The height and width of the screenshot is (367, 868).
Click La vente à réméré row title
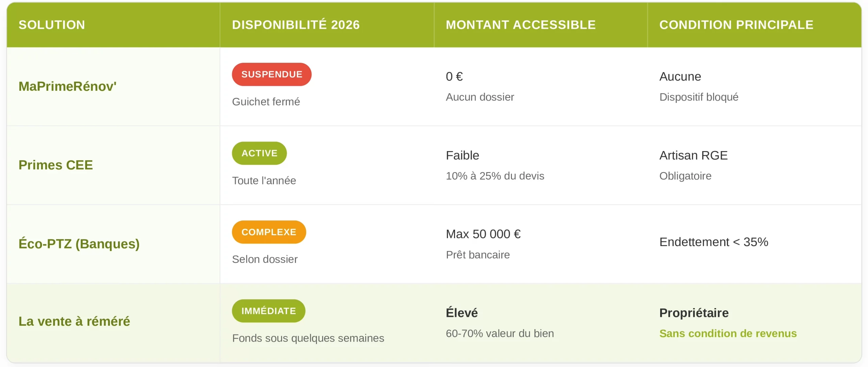coord(74,321)
